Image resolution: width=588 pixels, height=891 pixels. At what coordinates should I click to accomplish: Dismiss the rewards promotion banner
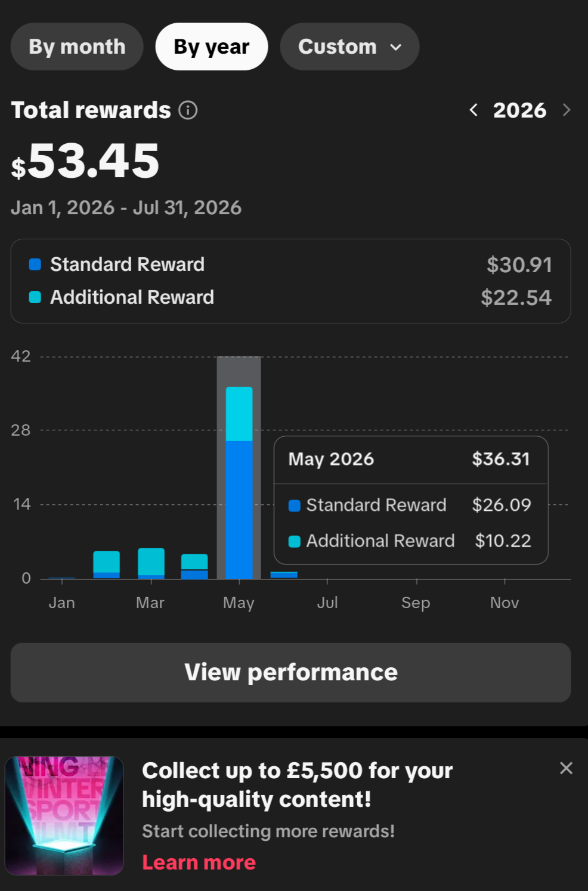tap(566, 768)
